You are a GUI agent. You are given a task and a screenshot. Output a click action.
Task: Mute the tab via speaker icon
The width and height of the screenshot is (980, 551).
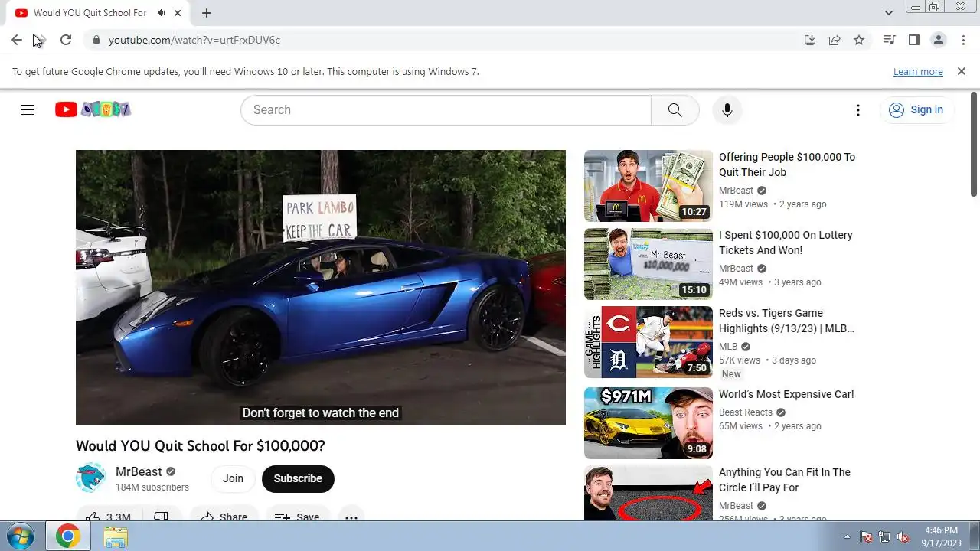pyautogui.click(x=162, y=13)
